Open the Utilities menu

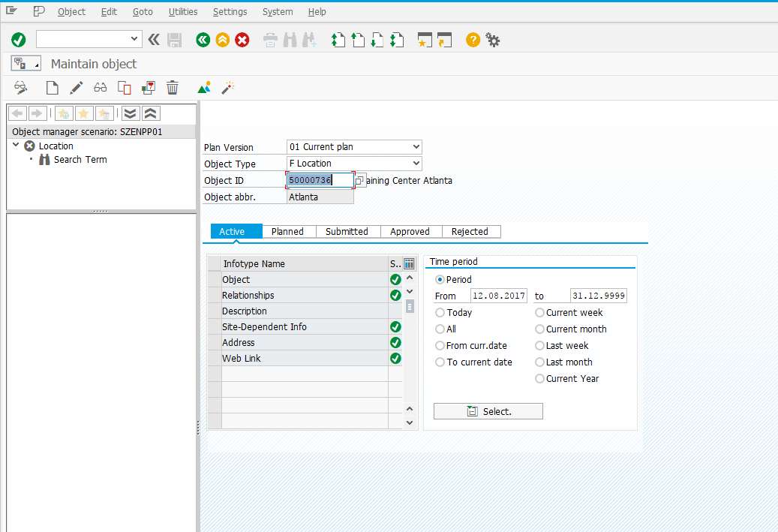tap(182, 11)
